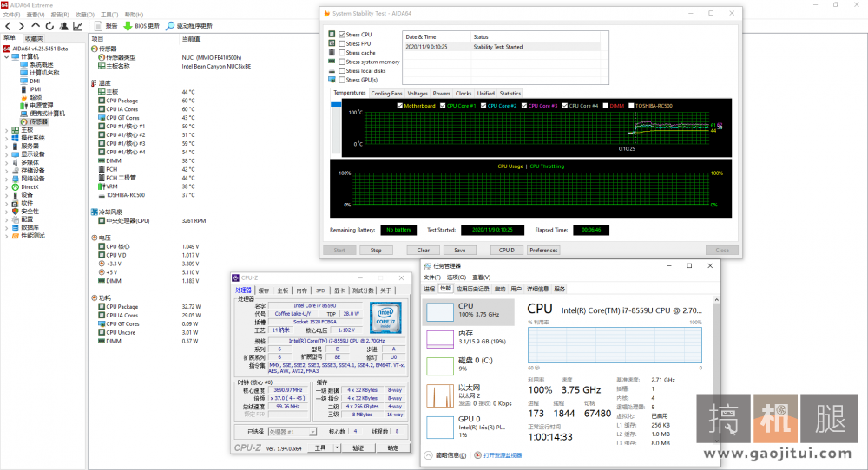Click the Save button in stability test
The image size is (868, 470).
459,251
